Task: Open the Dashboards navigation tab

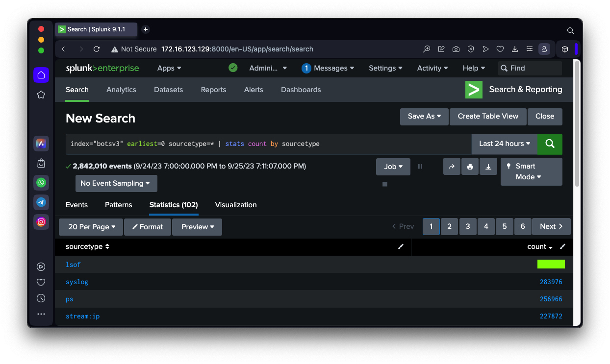Action: tap(301, 90)
